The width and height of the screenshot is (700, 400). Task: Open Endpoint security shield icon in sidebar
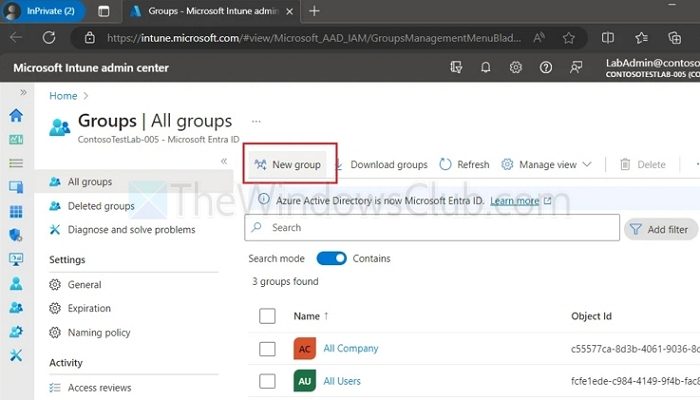[16, 235]
